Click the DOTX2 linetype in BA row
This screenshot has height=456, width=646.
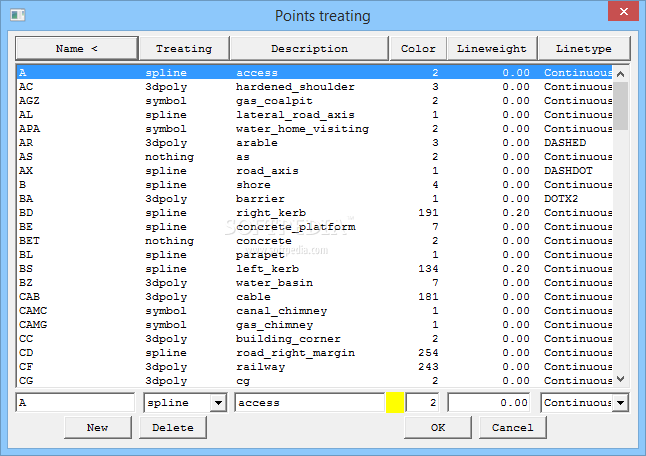point(561,199)
